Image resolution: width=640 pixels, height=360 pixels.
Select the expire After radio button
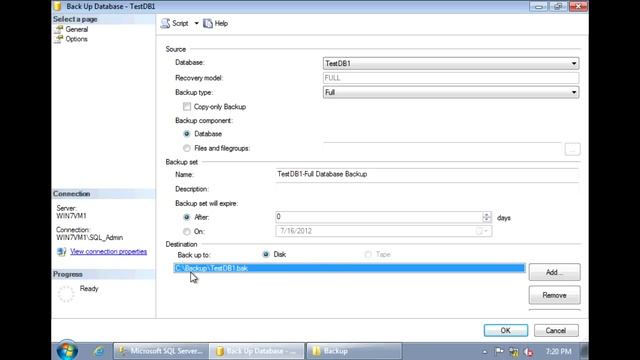click(187, 217)
